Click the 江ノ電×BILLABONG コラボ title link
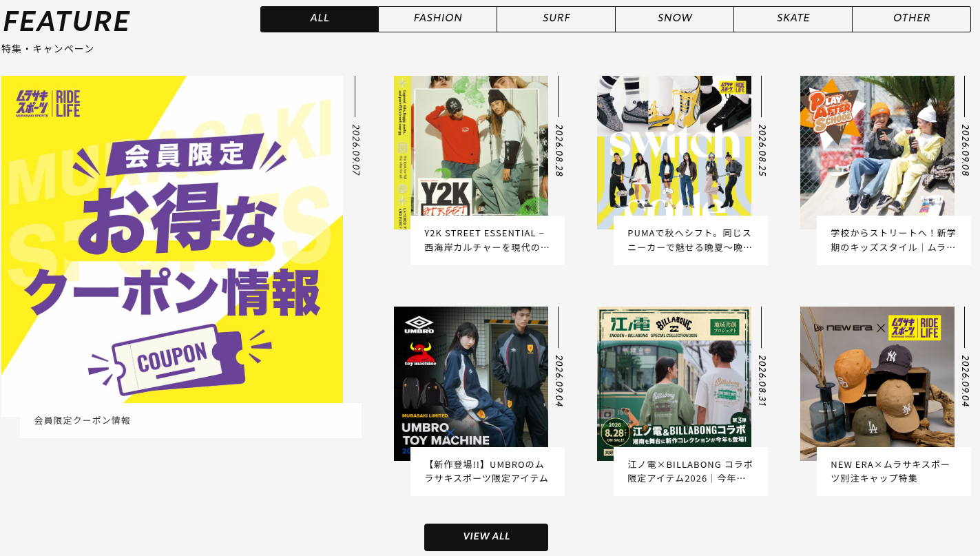The height and width of the screenshot is (556, 980). (x=690, y=471)
